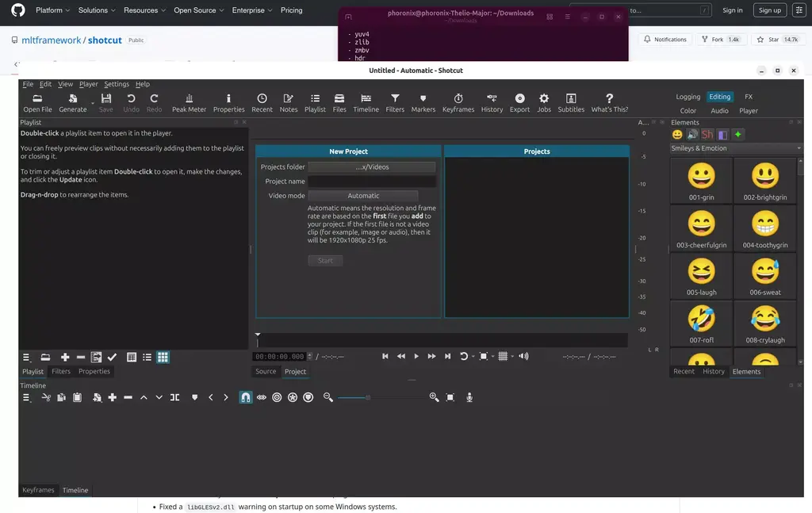
Task: Open the File menu
Action: [x=28, y=84]
